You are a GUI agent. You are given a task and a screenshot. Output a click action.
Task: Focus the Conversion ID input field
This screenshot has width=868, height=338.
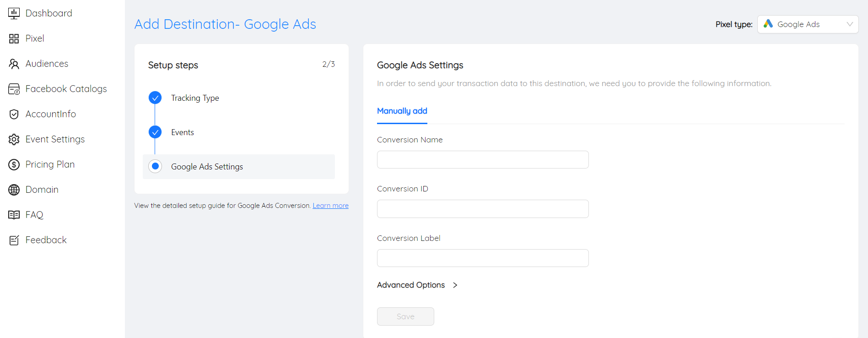pos(483,209)
